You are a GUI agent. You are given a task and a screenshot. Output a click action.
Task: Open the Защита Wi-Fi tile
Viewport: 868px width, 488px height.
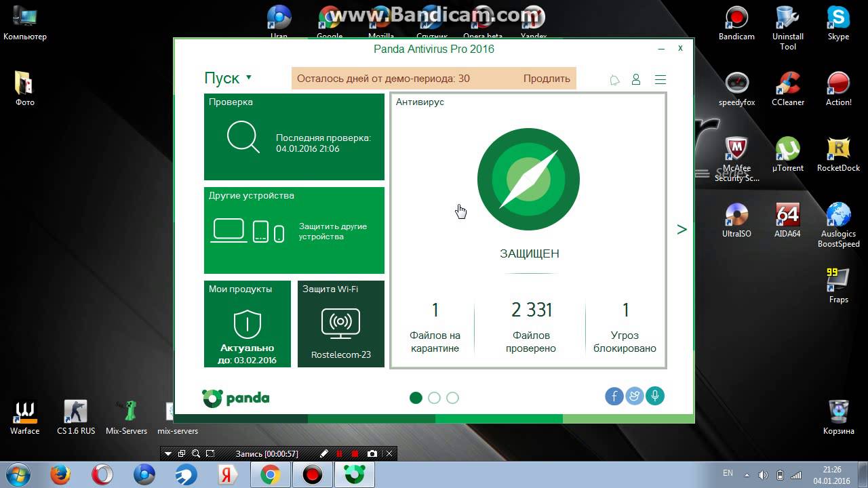341,324
